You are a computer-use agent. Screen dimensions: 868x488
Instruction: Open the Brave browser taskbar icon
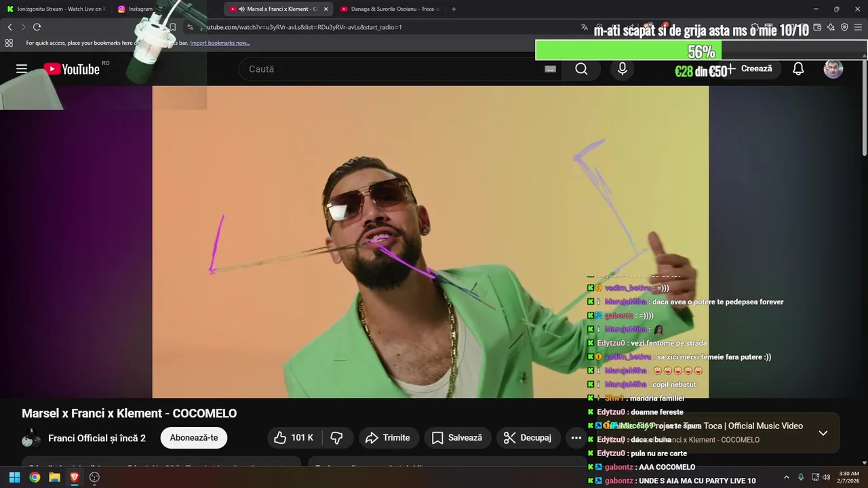pyautogui.click(x=75, y=477)
